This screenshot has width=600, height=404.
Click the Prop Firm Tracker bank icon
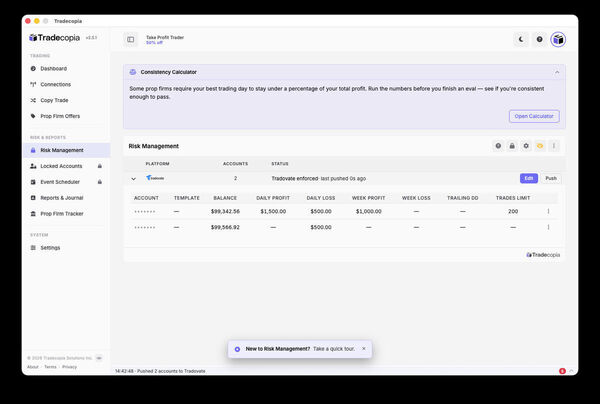coord(33,213)
